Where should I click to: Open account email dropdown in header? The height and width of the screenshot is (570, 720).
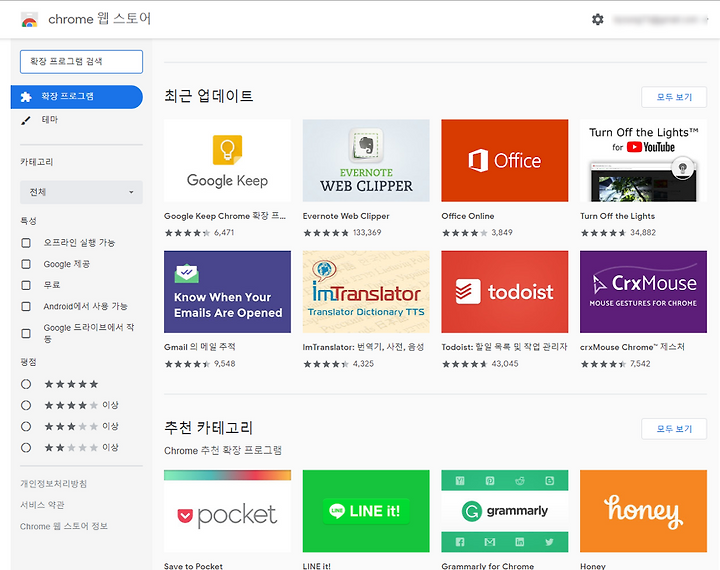tap(660, 19)
